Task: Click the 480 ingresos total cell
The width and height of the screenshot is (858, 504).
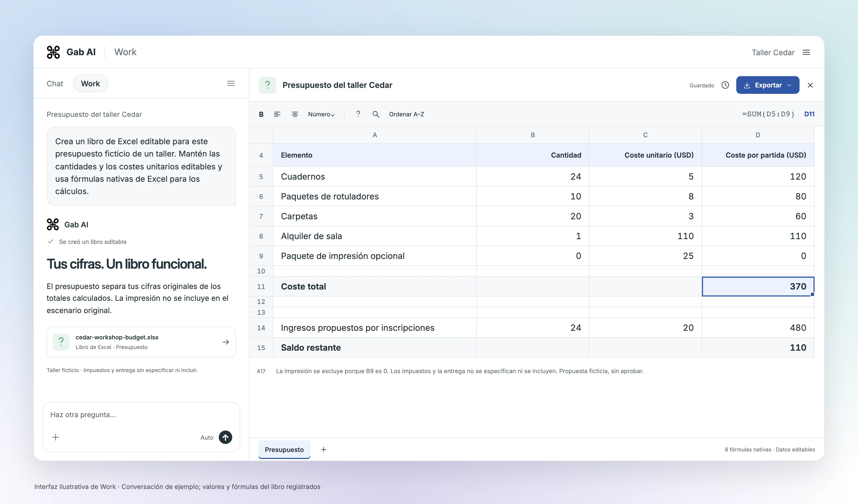Action: tap(758, 328)
